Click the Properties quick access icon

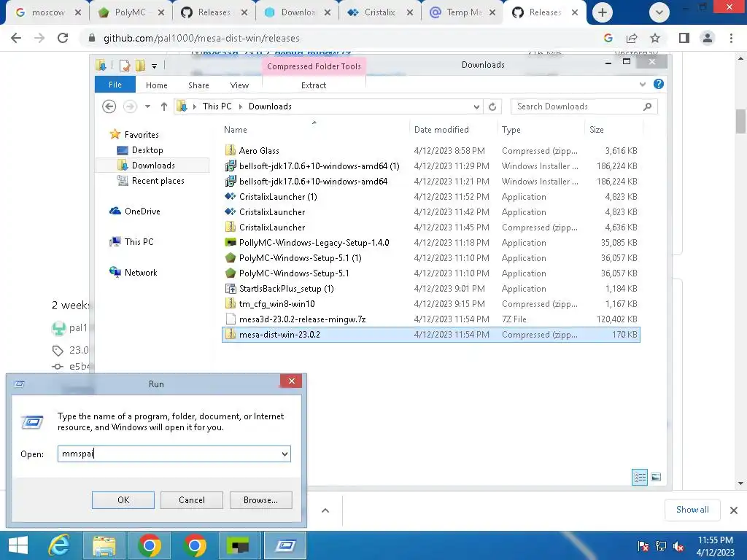125,65
